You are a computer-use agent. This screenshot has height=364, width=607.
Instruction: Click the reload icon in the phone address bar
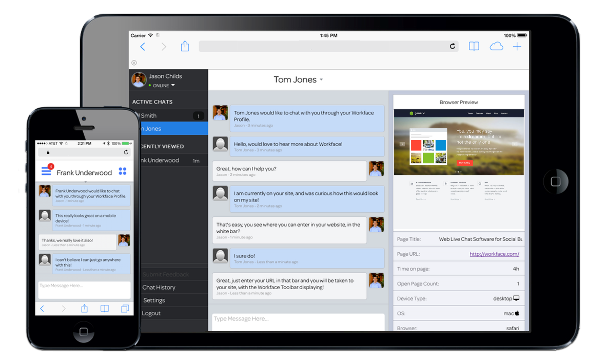pos(125,152)
